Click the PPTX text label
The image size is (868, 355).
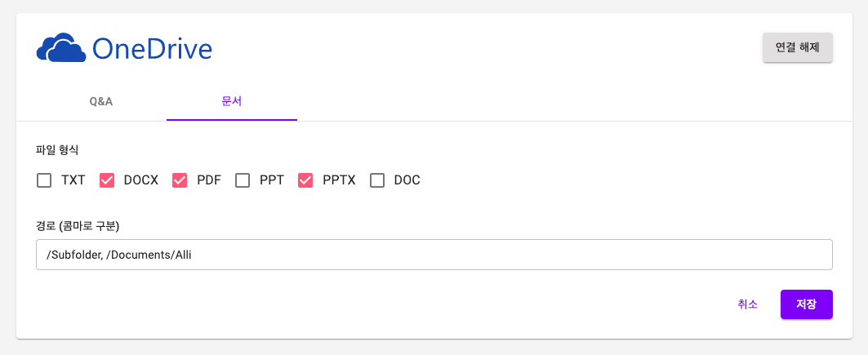click(340, 180)
